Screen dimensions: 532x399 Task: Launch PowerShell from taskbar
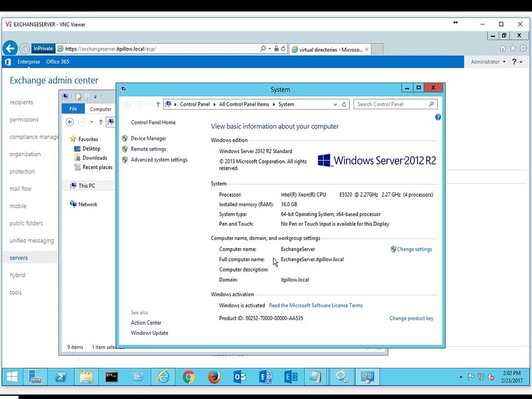(x=61, y=377)
